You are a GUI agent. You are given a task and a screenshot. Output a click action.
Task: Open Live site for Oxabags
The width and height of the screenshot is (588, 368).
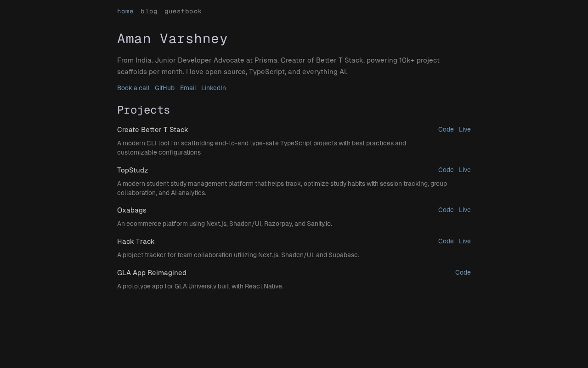(465, 210)
